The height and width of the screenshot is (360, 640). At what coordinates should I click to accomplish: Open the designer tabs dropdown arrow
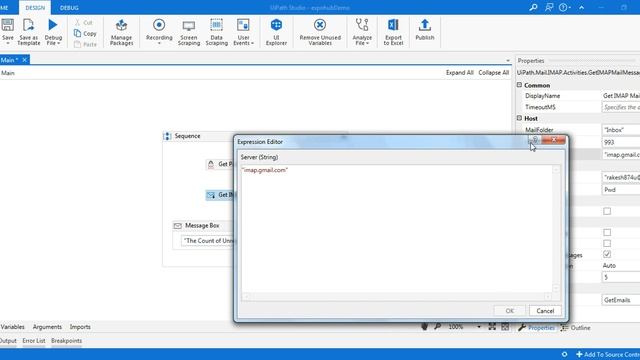tap(508, 61)
